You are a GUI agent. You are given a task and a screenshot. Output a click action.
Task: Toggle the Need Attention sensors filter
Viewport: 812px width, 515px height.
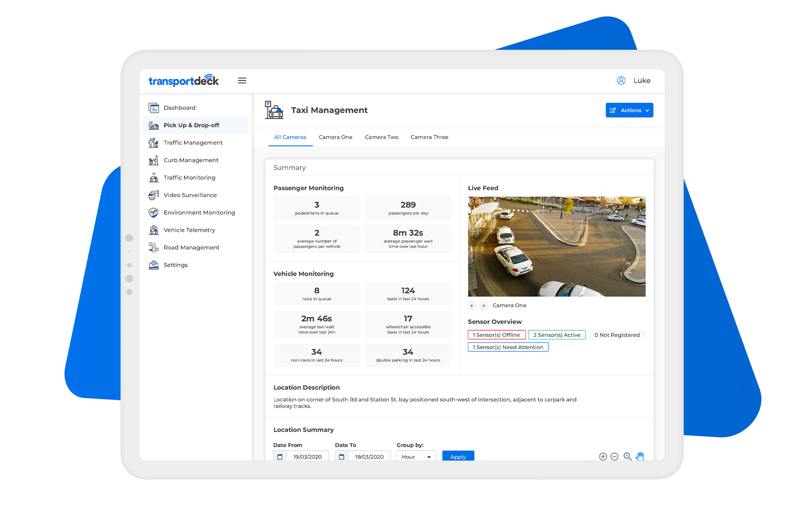point(507,347)
